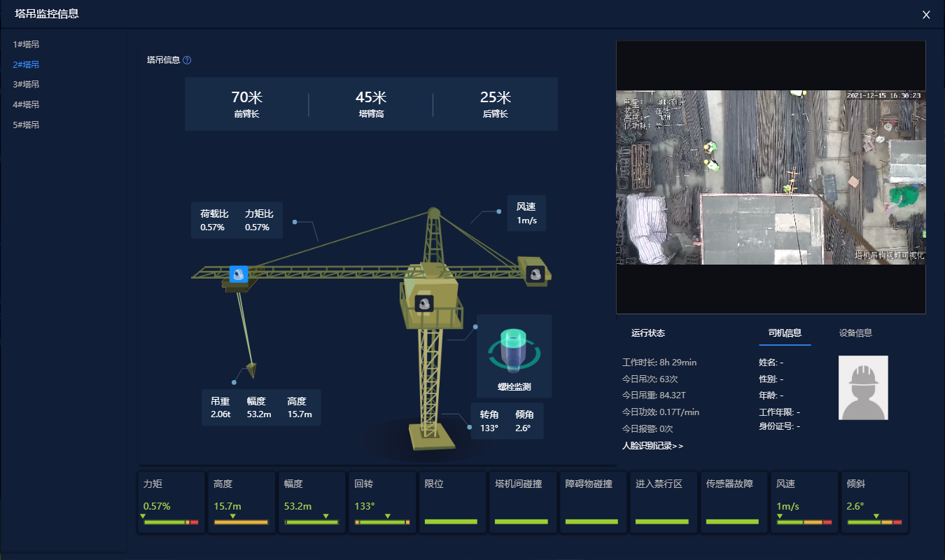Select 3#塔吊 in the crane list
The width and height of the screenshot is (945, 560).
tap(26, 85)
